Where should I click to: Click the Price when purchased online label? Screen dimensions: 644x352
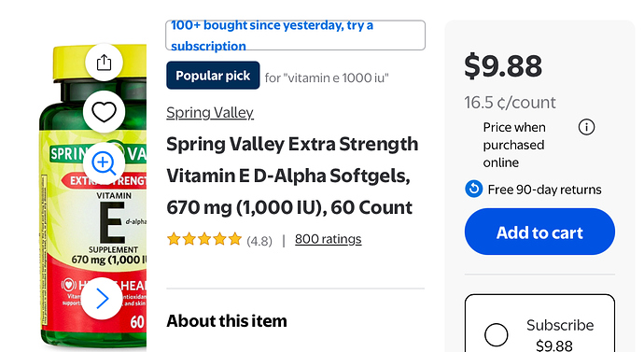(x=514, y=145)
